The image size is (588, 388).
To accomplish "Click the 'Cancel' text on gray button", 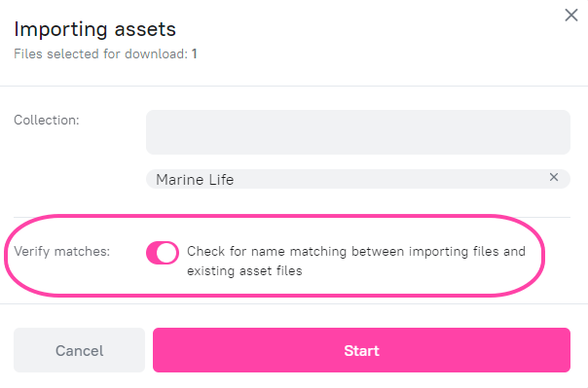I will pos(79,351).
